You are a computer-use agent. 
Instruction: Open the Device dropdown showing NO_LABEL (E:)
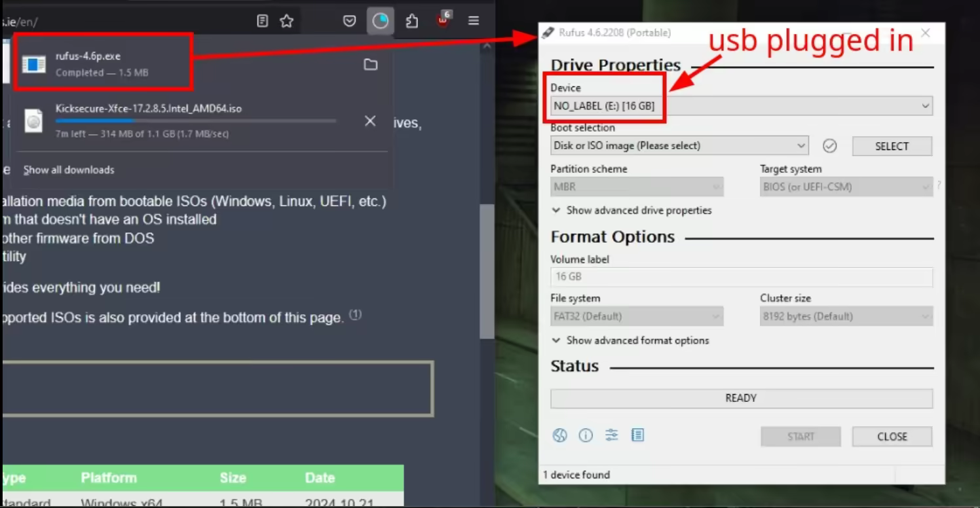[x=740, y=106]
